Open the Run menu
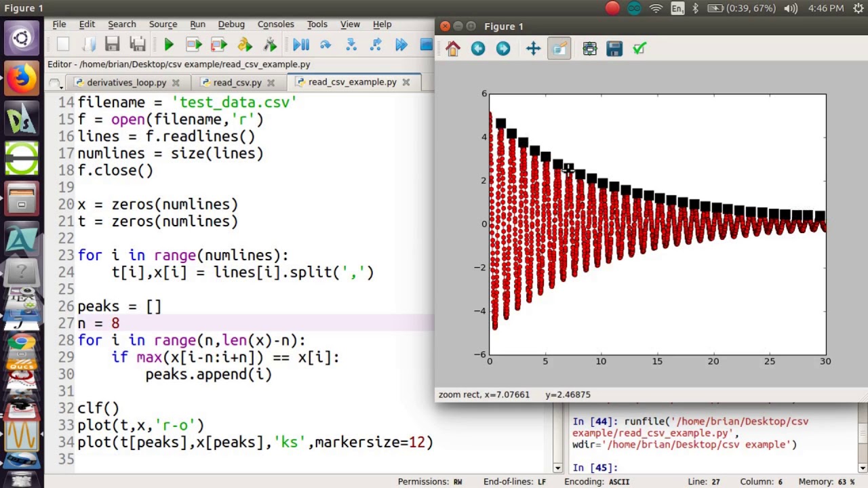The width and height of the screenshot is (868, 488). [x=197, y=24]
